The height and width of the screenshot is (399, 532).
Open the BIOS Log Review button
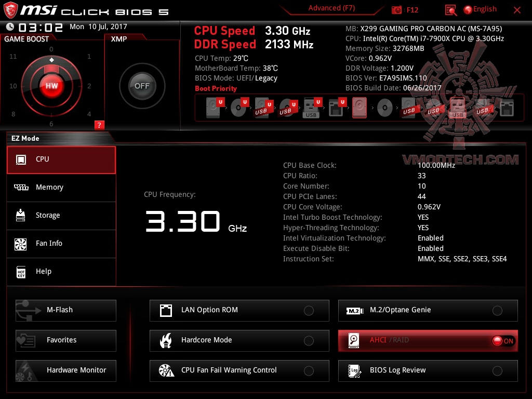tap(428, 371)
